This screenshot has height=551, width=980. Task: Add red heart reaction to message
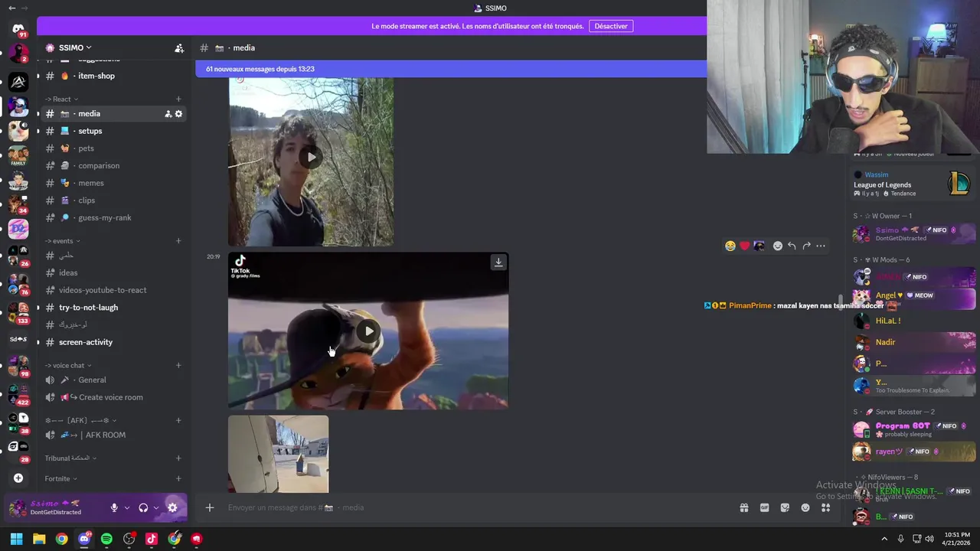pyautogui.click(x=744, y=246)
